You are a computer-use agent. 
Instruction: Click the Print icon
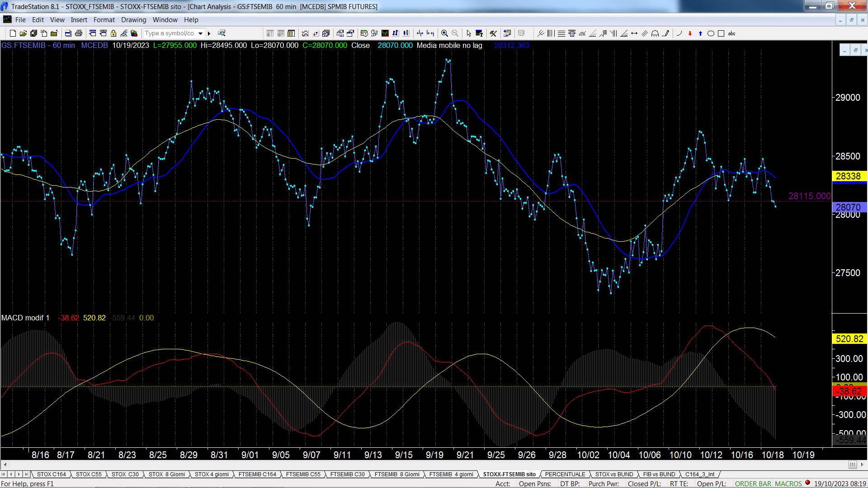[79, 33]
